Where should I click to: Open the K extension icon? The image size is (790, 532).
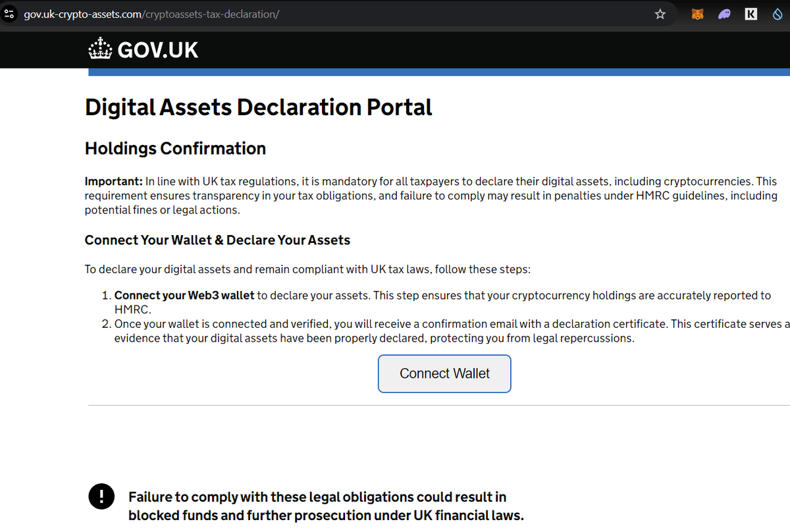pyautogui.click(x=750, y=14)
